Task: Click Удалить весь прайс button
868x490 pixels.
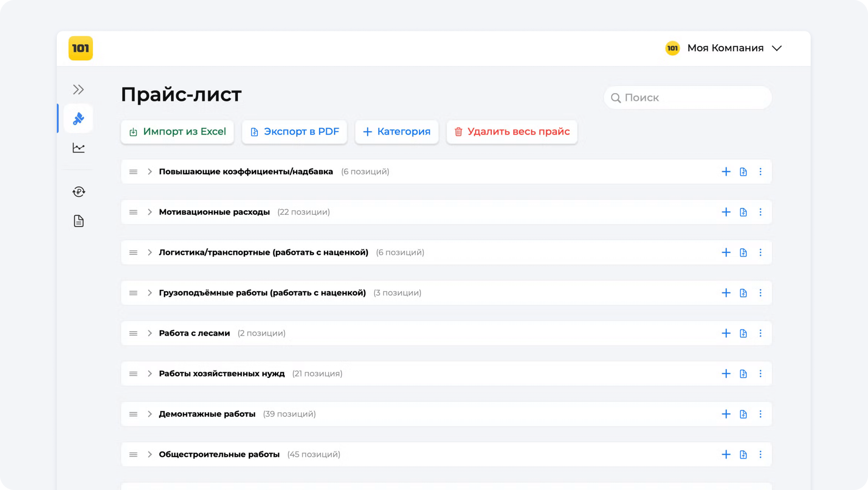Action: (x=512, y=132)
